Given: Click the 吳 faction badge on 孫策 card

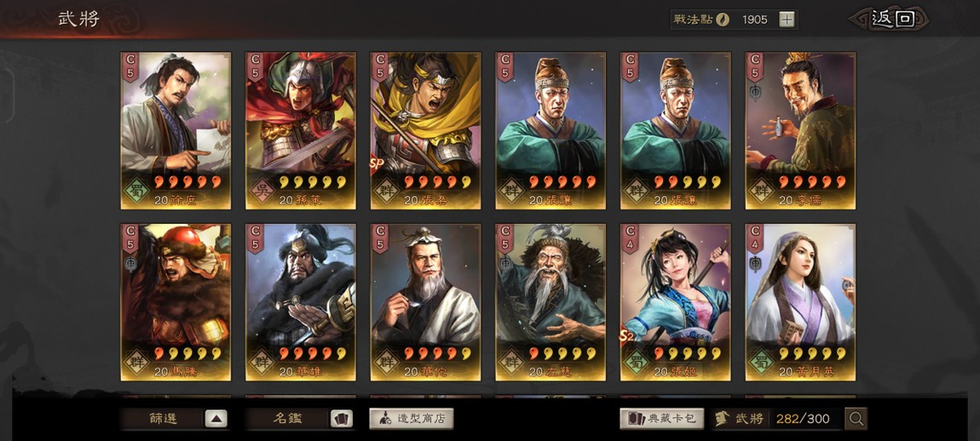Looking at the screenshot, I should 262,189.
